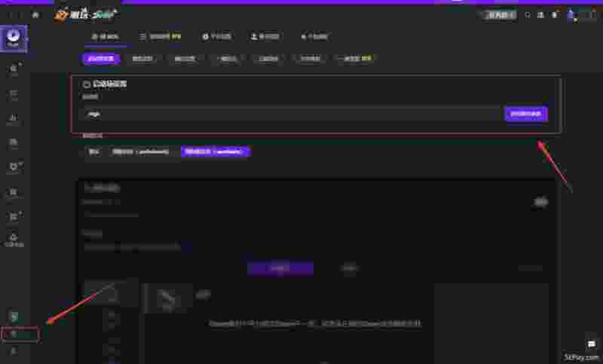Click the purple button in the dimmed panel
The image size is (603, 364).
point(280,268)
